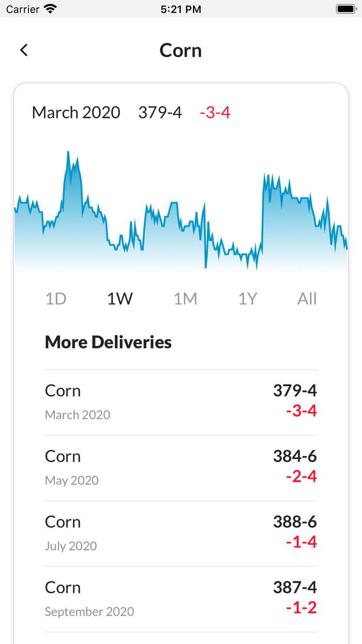Tap the More Deliveries heading
The width and height of the screenshot is (362, 644).
[x=108, y=342]
